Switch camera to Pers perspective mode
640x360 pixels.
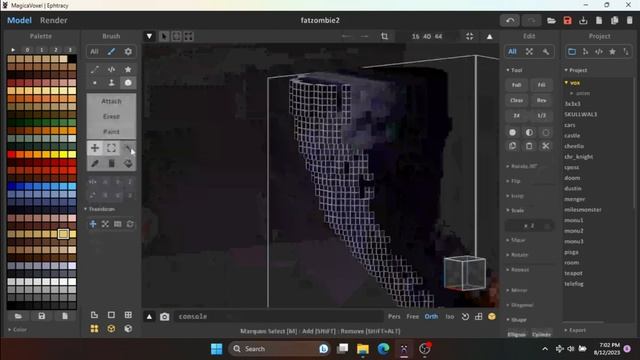pyautogui.click(x=394, y=317)
